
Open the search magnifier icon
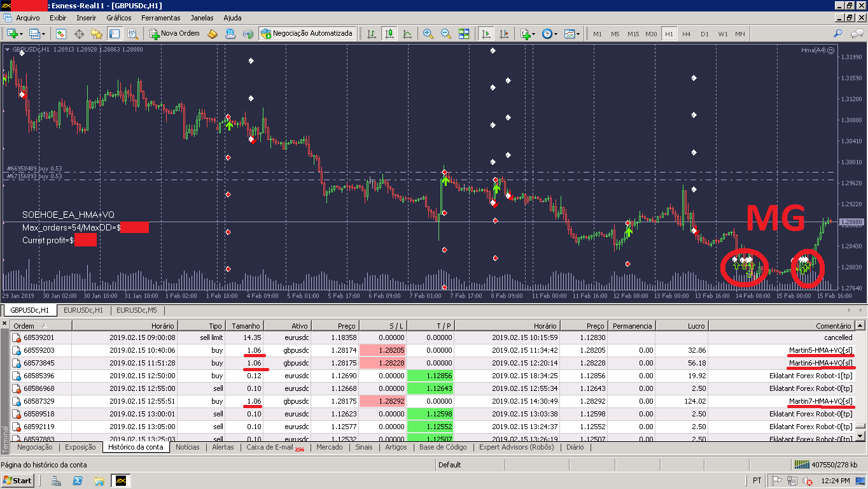pyautogui.click(x=838, y=34)
